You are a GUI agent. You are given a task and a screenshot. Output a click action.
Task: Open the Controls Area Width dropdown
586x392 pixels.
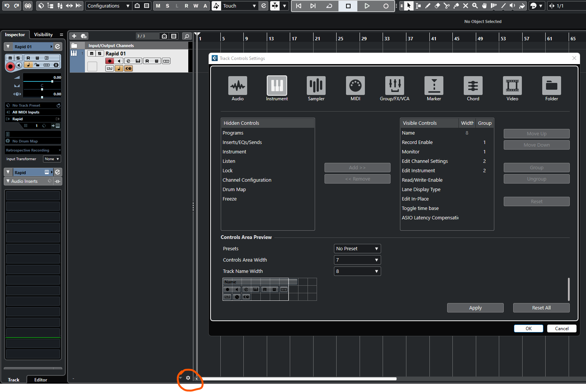[x=357, y=260]
